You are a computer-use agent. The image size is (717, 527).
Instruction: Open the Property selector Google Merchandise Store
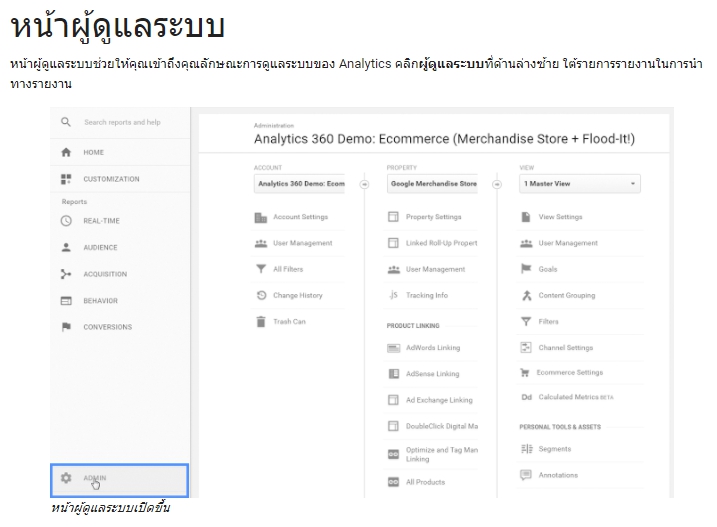(432, 184)
